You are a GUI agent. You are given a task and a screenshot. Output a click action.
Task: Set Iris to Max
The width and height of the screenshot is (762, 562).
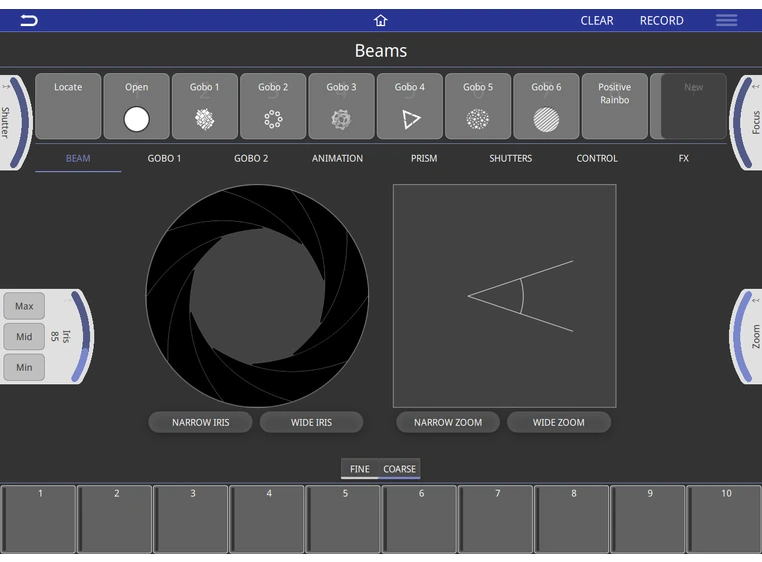[x=24, y=306]
